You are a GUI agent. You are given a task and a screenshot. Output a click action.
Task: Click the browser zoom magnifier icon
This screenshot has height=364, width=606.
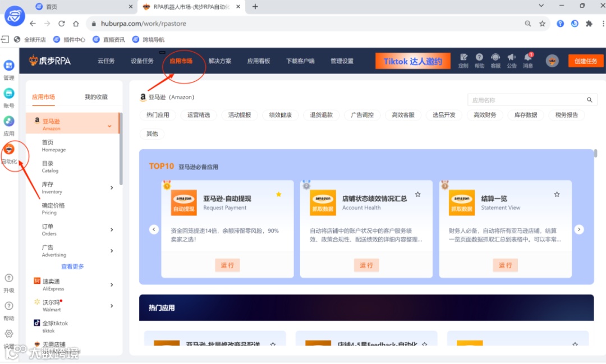527,24
